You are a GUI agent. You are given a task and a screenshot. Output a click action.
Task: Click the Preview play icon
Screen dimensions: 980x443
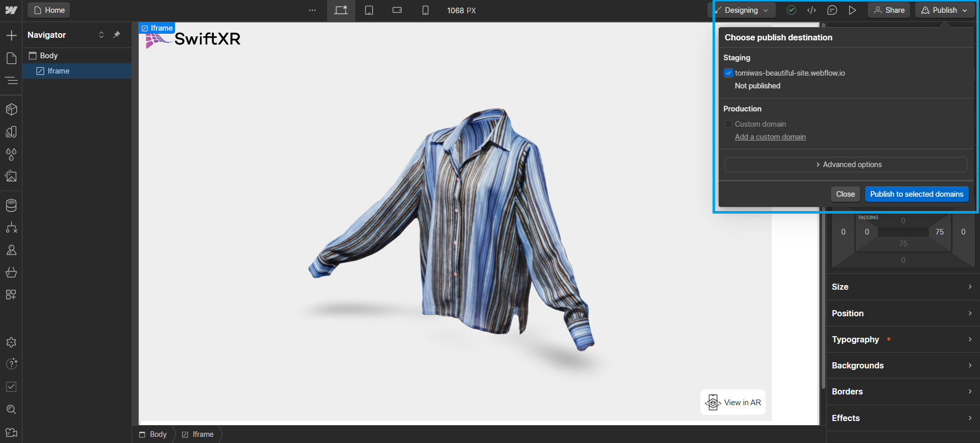[x=852, y=10]
